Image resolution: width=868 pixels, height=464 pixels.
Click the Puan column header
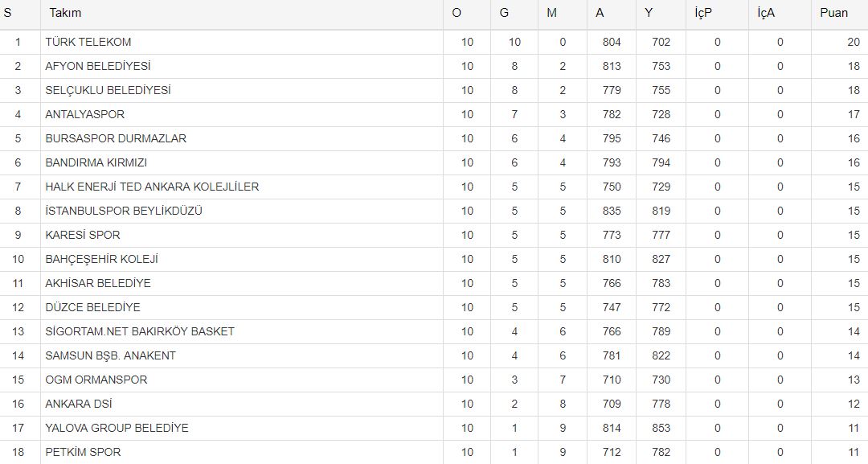click(x=833, y=13)
